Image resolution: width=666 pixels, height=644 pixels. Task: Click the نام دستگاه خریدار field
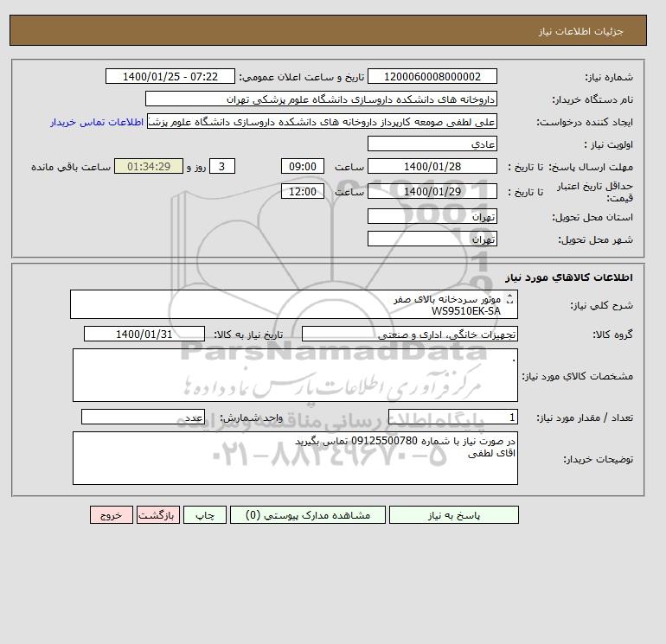321,99
